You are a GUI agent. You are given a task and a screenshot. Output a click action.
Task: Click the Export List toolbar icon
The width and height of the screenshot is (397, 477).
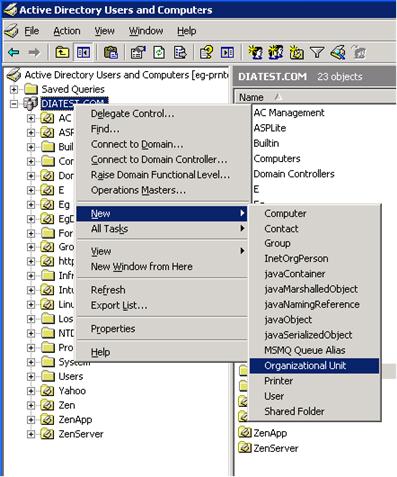click(180, 53)
